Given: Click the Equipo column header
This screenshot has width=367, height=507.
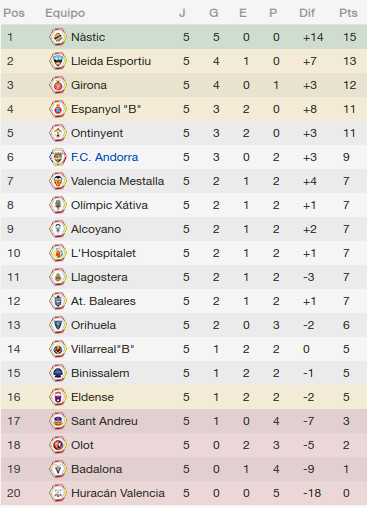Looking at the screenshot, I should 65,13.
